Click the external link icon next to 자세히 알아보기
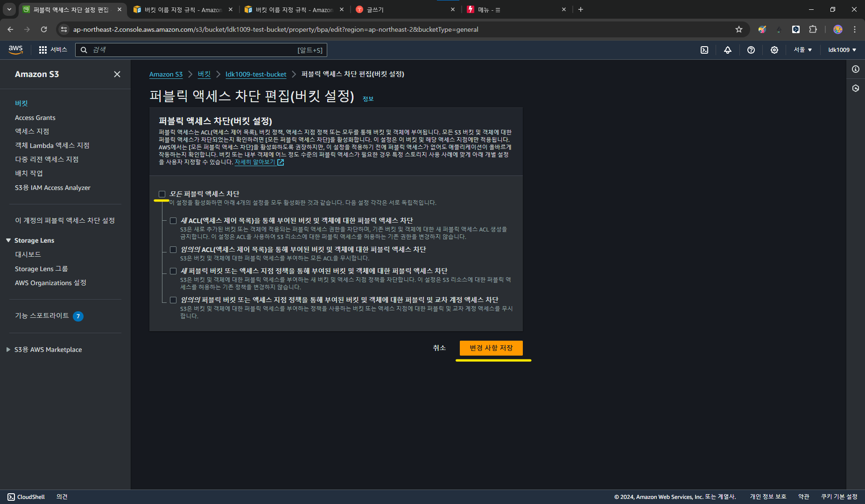865x504 pixels. (x=281, y=162)
